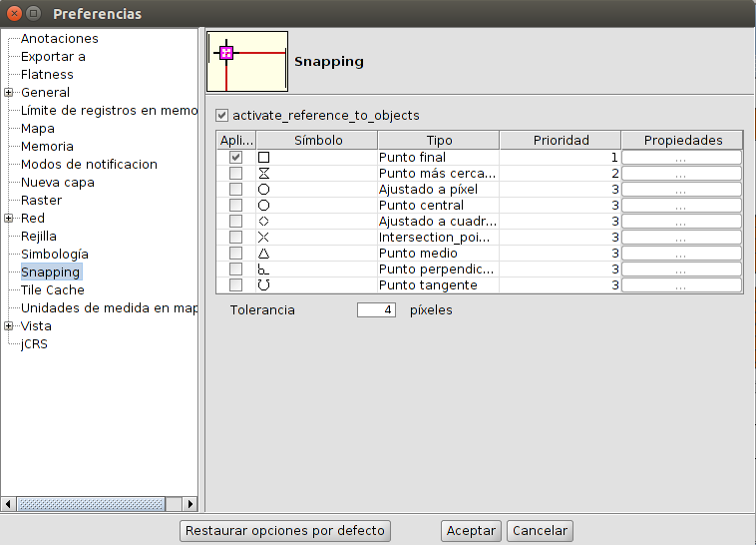Image resolution: width=756 pixels, height=545 pixels.
Task: Open the Tile Cache preferences page
Action: [x=52, y=290]
